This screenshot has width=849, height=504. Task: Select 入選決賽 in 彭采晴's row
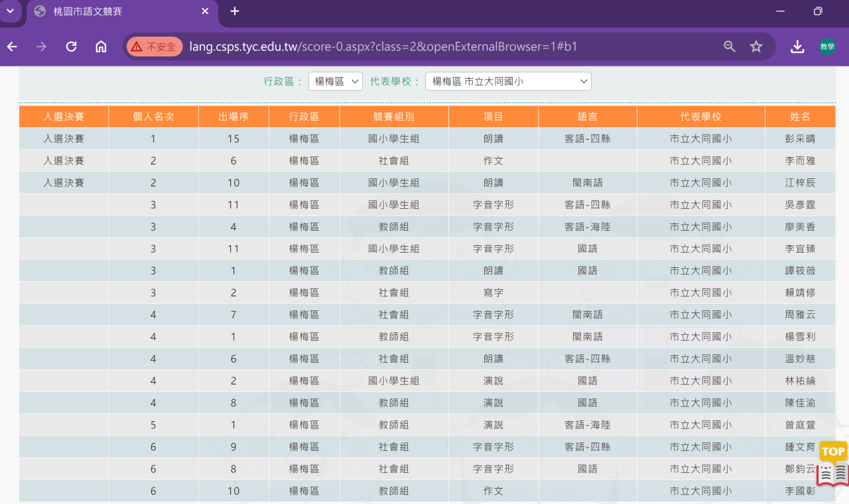coord(64,139)
